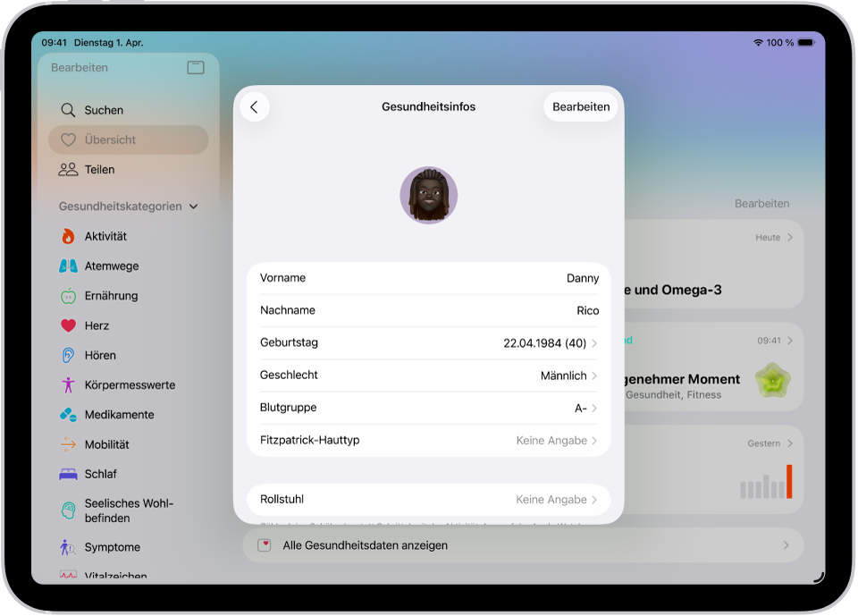The image size is (858, 616).
Task: Tap Aktivität label in sidebar
Action: pyautogui.click(x=105, y=236)
